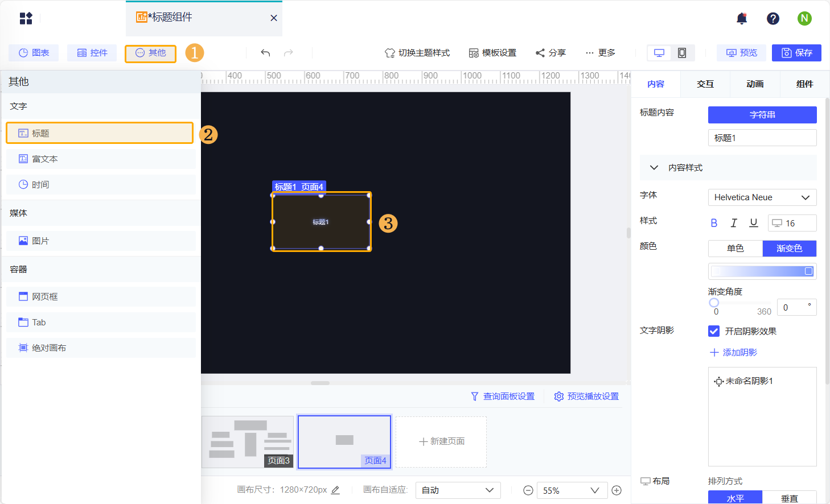Toggle underline text style
The height and width of the screenshot is (504, 830).
tap(754, 223)
